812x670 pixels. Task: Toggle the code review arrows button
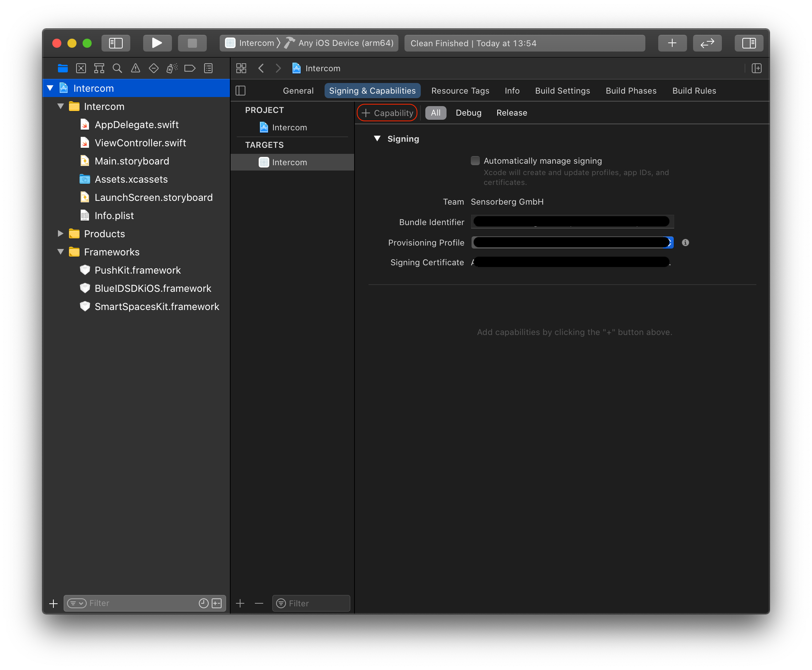click(x=707, y=43)
